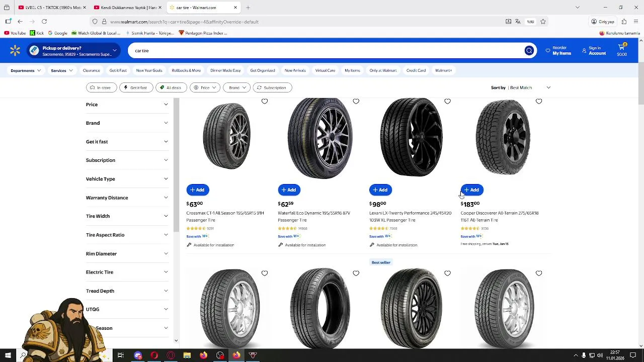Open the Brand chip dropdown
Viewport: 644px width, 362px height.
click(x=237, y=87)
